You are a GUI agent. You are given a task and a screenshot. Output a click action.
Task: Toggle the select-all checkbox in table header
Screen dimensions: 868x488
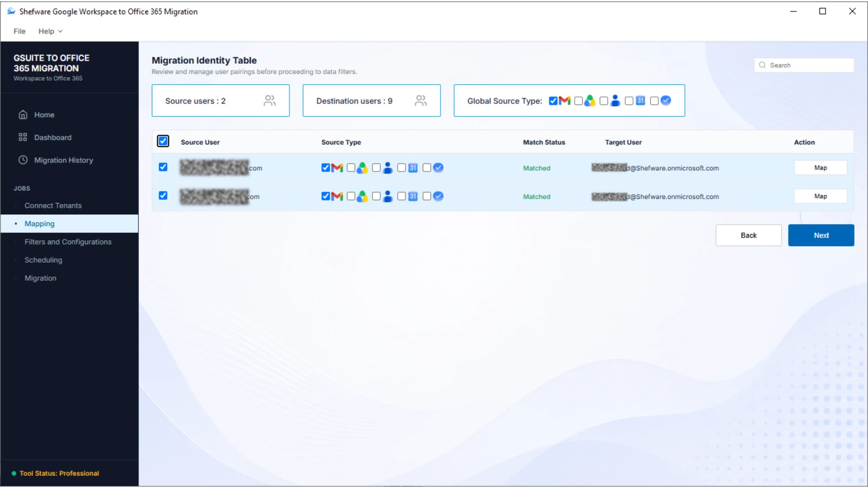(163, 141)
